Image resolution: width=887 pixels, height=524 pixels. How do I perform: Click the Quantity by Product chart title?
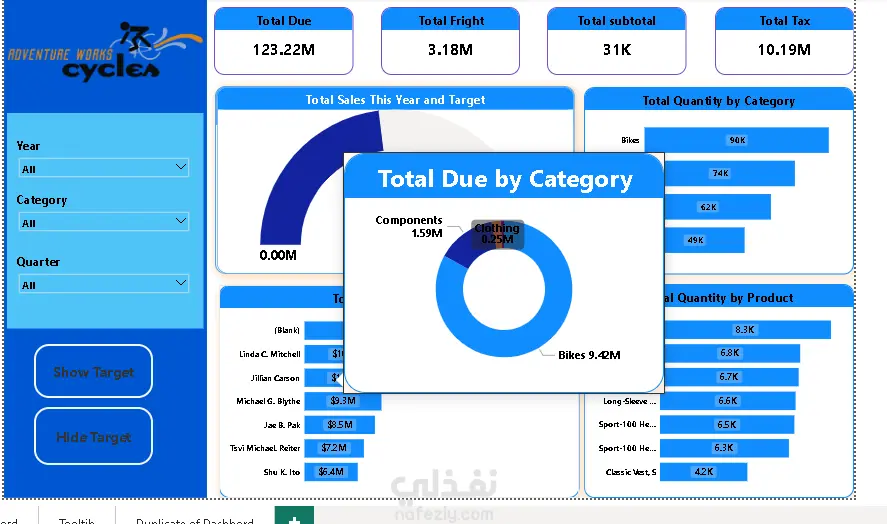(x=730, y=298)
